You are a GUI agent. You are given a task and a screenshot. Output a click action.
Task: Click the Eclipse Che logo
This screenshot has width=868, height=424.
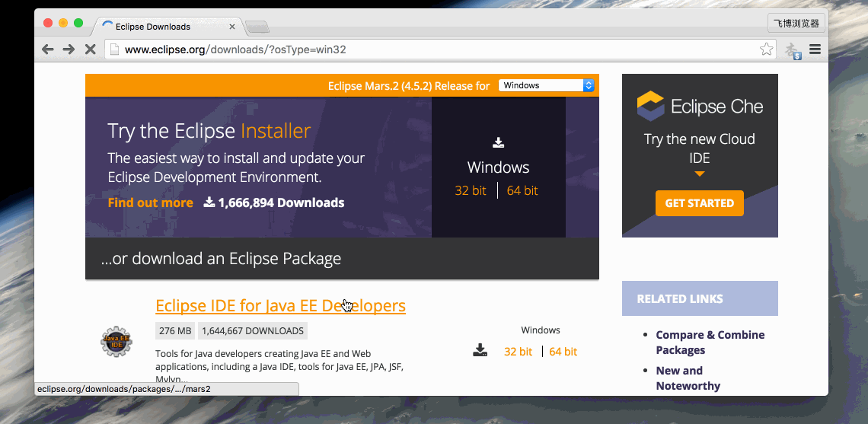point(700,106)
